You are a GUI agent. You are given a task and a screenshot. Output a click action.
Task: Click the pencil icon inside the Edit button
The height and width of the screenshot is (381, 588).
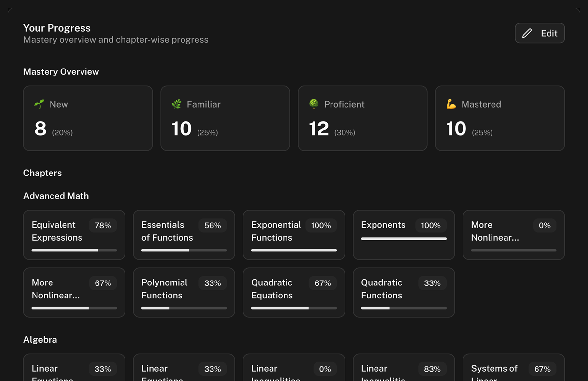527,33
